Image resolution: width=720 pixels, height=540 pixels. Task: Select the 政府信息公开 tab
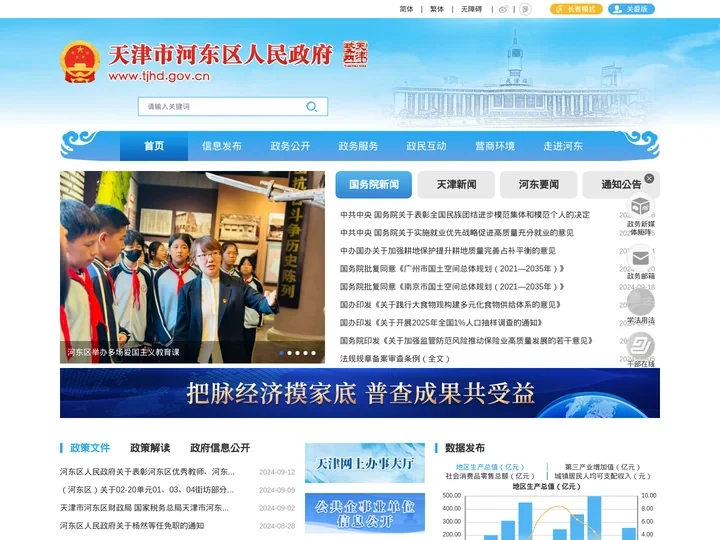[220, 448]
